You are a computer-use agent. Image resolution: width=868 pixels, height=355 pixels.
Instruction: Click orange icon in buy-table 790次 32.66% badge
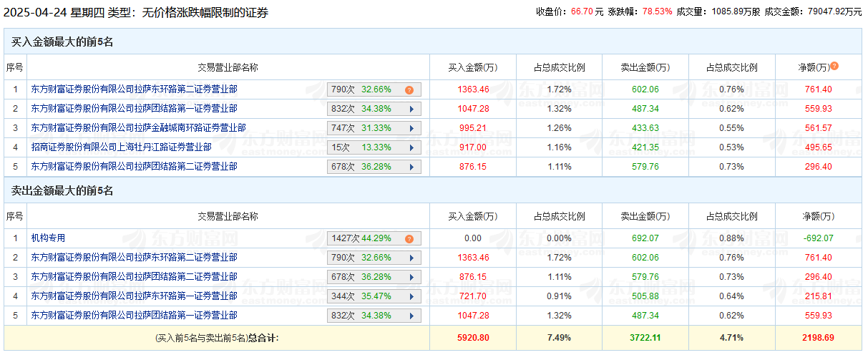[409, 90]
